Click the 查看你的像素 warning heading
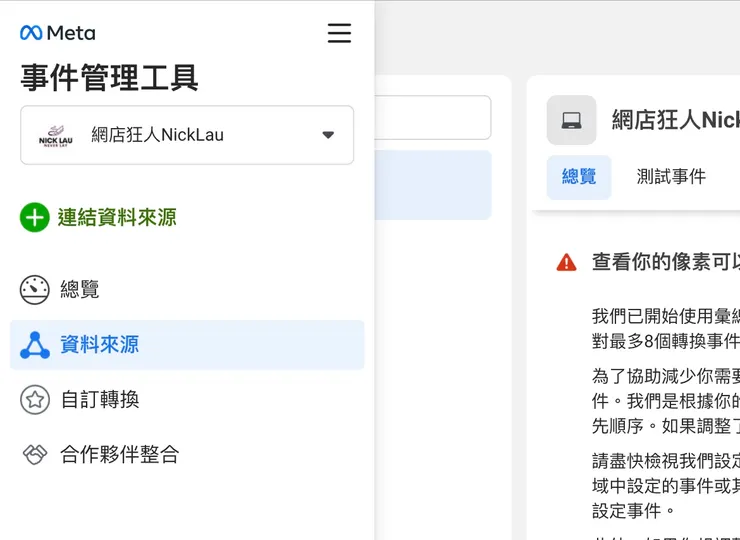Image resolution: width=740 pixels, height=540 pixels. pyautogui.click(x=666, y=262)
